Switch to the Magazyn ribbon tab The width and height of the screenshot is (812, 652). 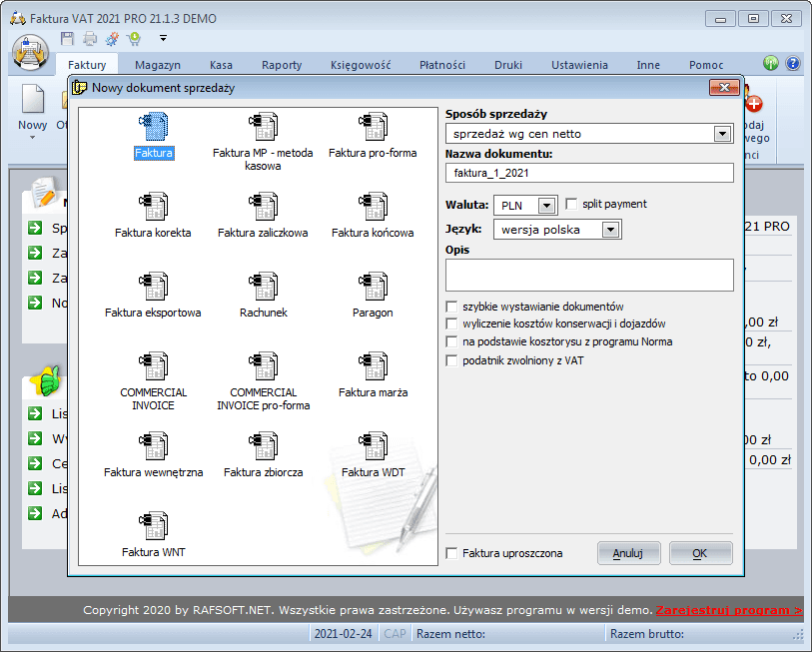[159, 65]
